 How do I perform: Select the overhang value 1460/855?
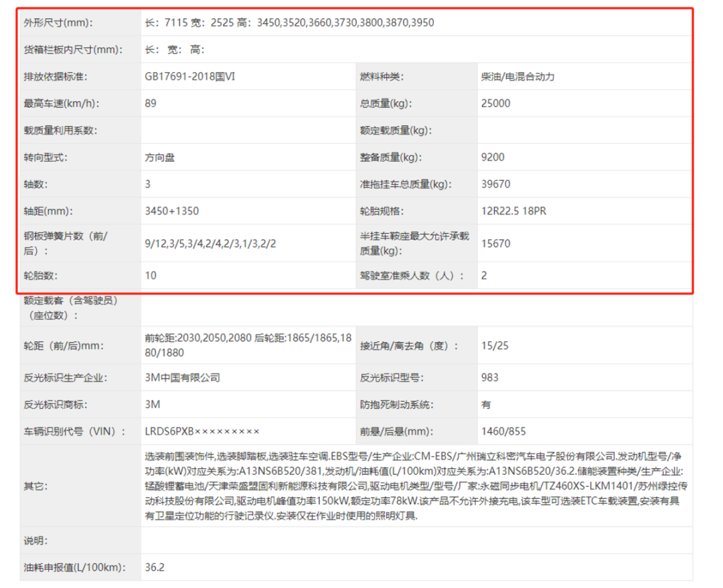503,432
